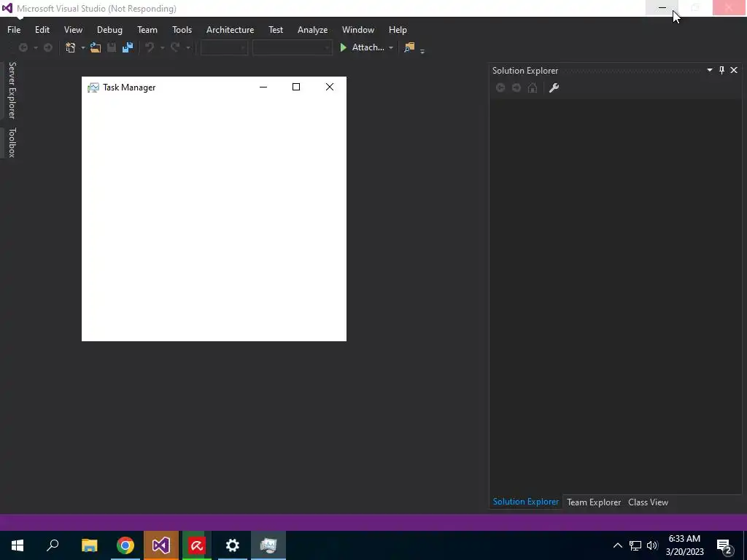Open the File menu
The height and width of the screenshot is (560, 747).
coord(14,29)
